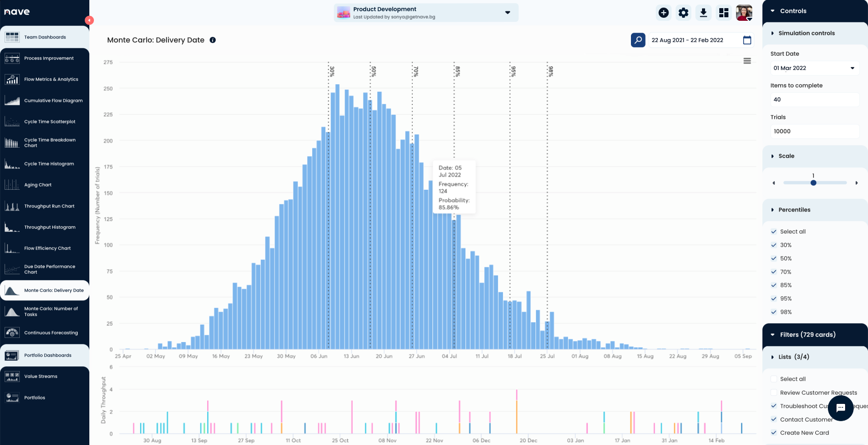The width and height of the screenshot is (868, 445).
Task: Open Value Streams icon
Action: (12, 376)
